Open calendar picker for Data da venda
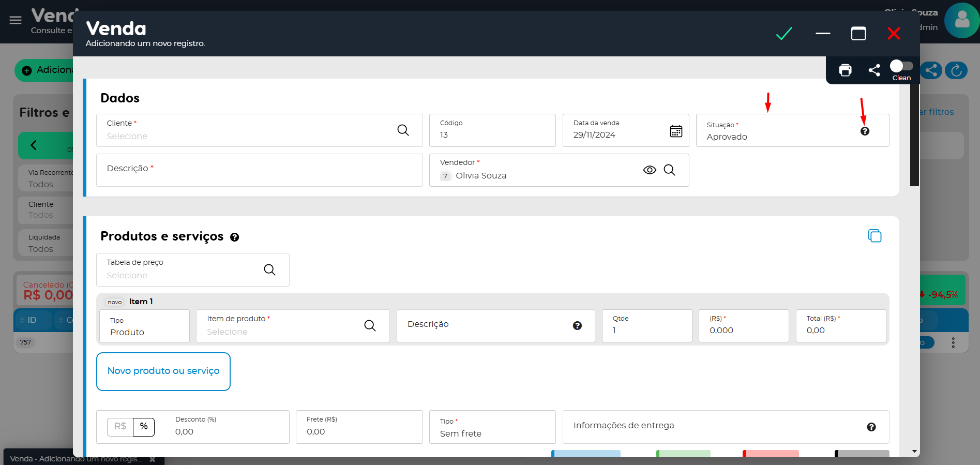Image resolution: width=980 pixels, height=465 pixels. pyautogui.click(x=675, y=131)
